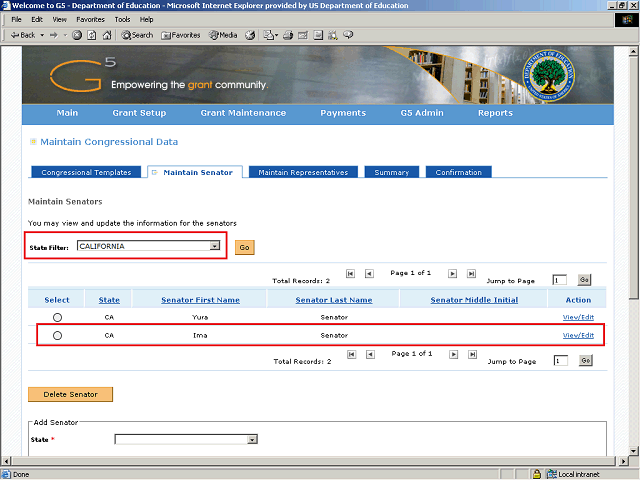The height and width of the screenshot is (480, 640).
Task: Click the Forward arrow button
Action: (54, 35)
